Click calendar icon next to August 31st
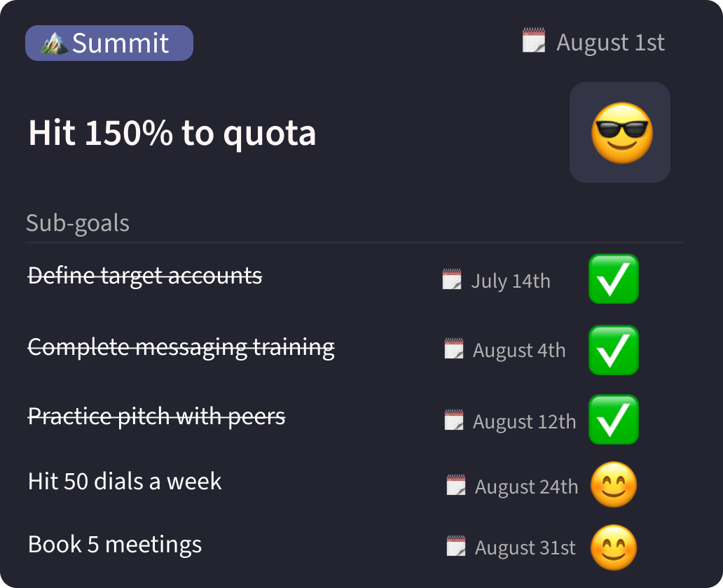Viewport: 723px width, 588px height. click(456, 546)
